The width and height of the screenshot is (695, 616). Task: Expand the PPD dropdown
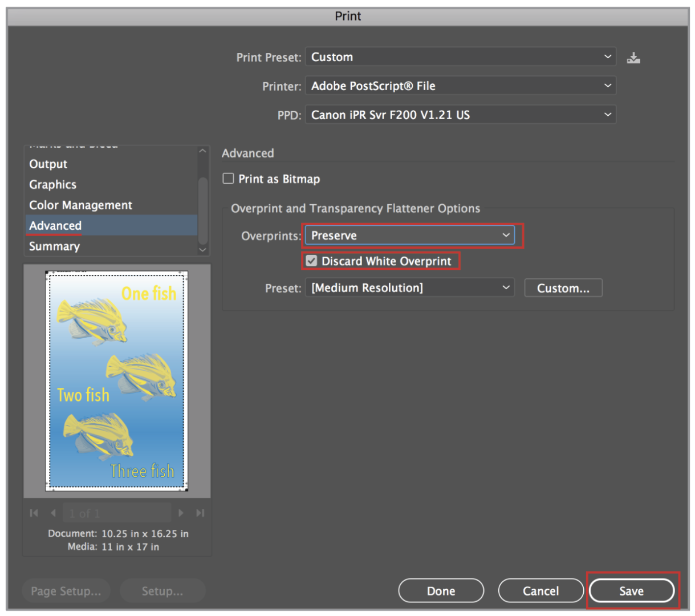460,115
